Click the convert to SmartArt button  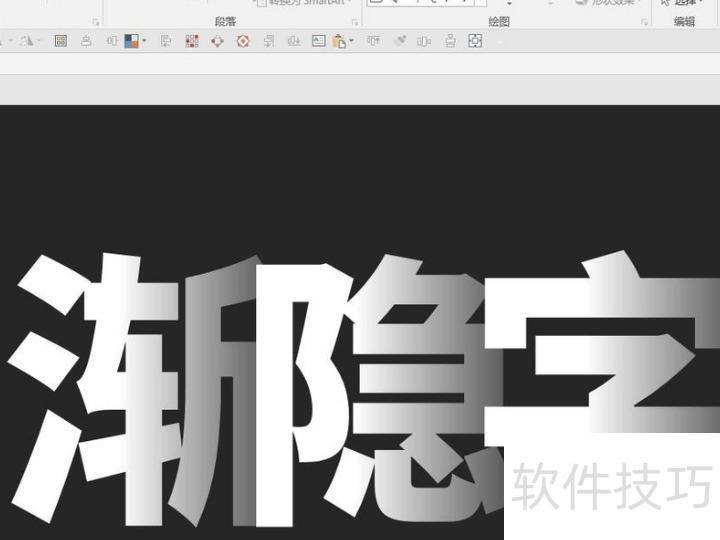tap(303, 3)
